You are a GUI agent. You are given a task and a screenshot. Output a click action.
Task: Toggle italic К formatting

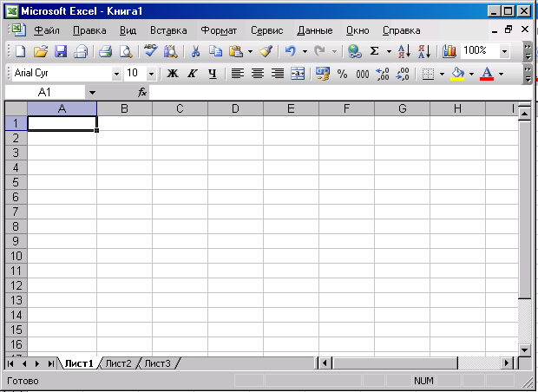pyautogui.click(x=193, y=74)
